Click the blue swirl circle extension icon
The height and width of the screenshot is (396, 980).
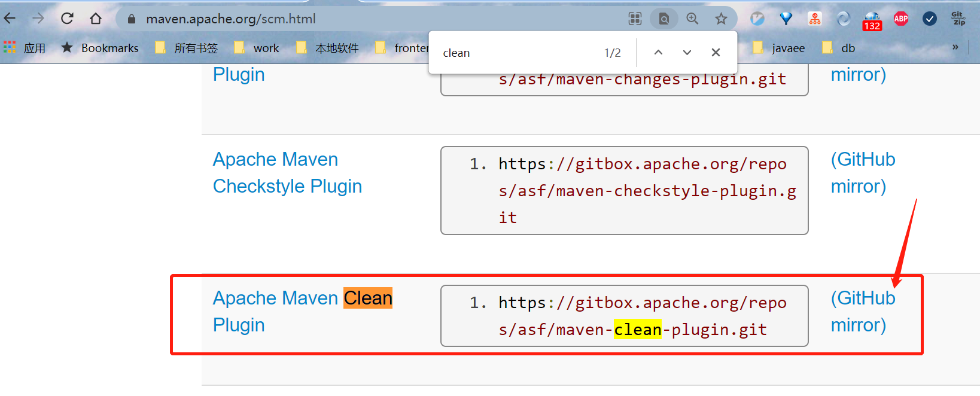844,19
